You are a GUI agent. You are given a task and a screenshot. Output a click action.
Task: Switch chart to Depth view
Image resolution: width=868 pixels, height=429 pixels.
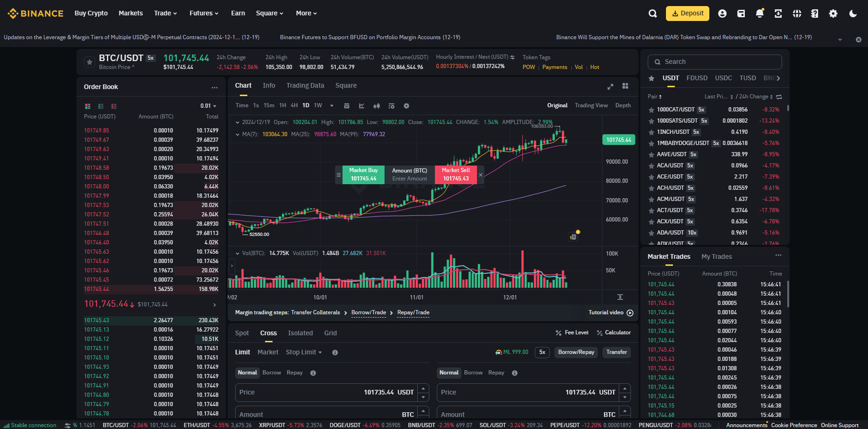click(623, 105)
